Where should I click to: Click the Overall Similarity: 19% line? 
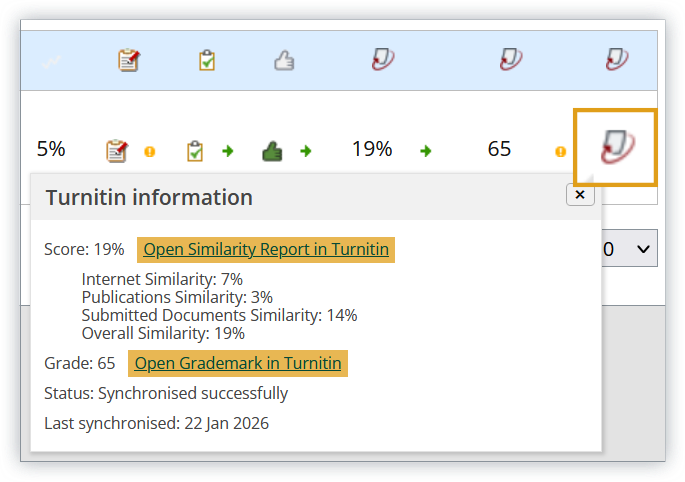tap(163, 333)
